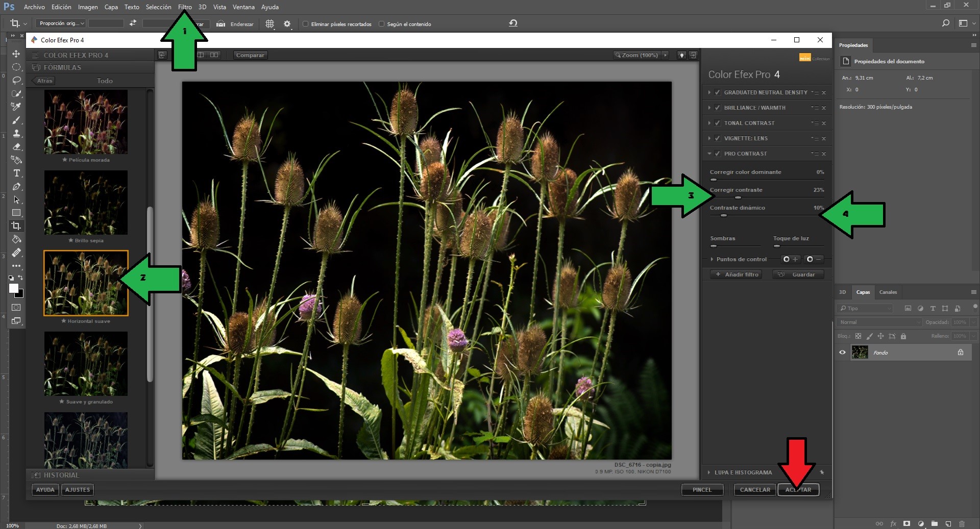Open the Edición menu
The height and width of the screenshot is (529, 980).
tap(61, 7)
